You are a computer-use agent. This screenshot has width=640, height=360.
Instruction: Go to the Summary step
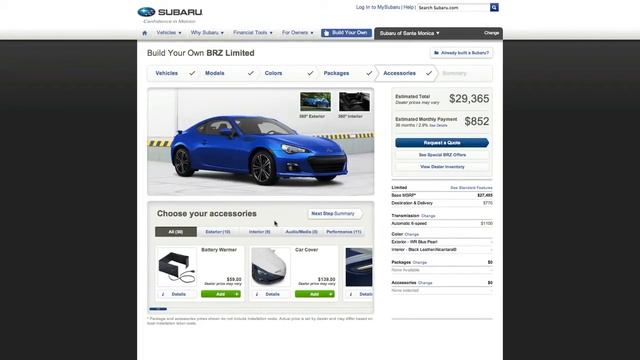pyautogui.click(x=454, y=73)
